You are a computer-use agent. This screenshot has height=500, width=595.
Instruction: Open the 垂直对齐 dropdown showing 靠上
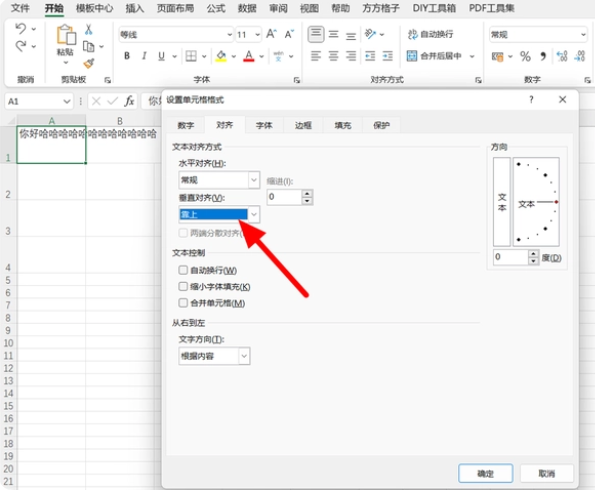click(219, 214)
